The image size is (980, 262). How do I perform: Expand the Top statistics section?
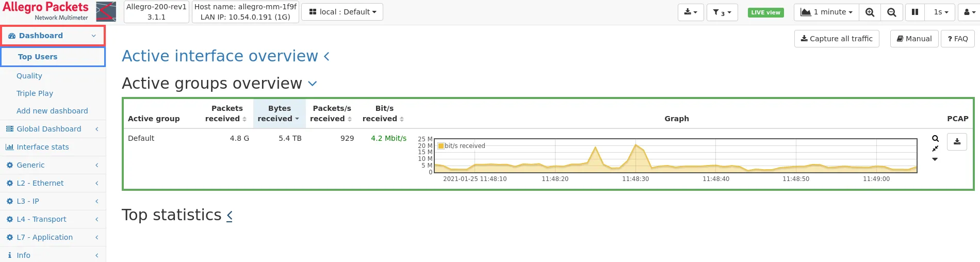230,215
